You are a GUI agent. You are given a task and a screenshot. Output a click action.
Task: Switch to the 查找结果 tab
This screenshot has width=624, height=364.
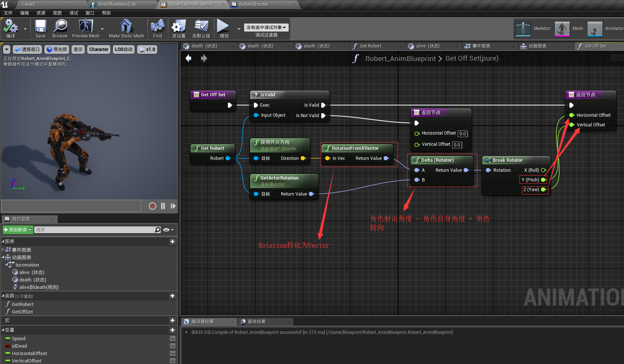point(256,322)
